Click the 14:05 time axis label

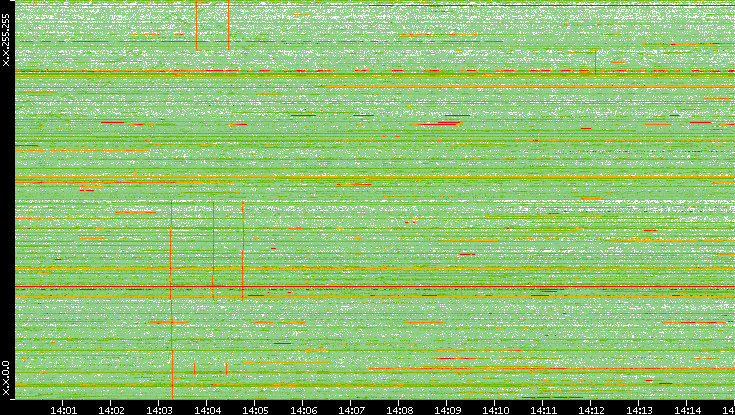click(x=255, y=410)
